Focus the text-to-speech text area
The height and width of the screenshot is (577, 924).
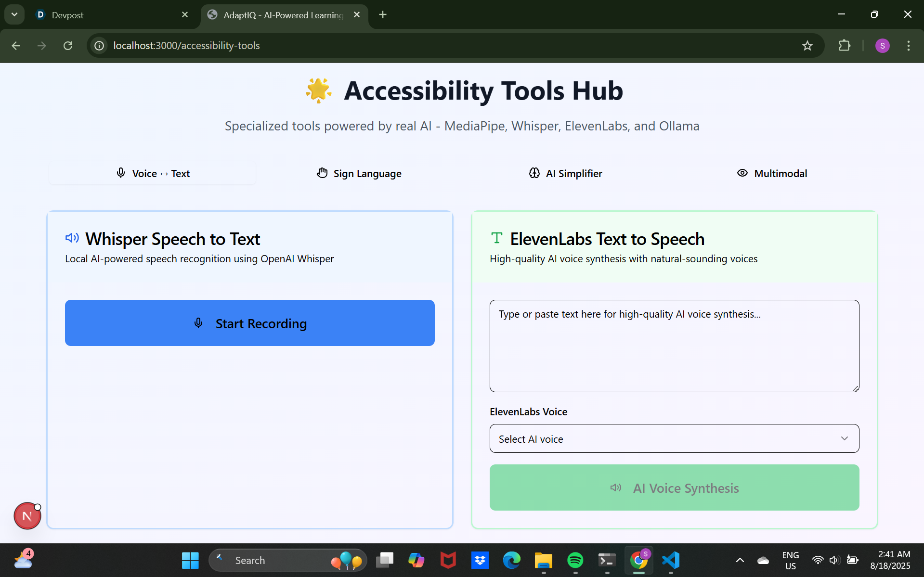(674, 346)
